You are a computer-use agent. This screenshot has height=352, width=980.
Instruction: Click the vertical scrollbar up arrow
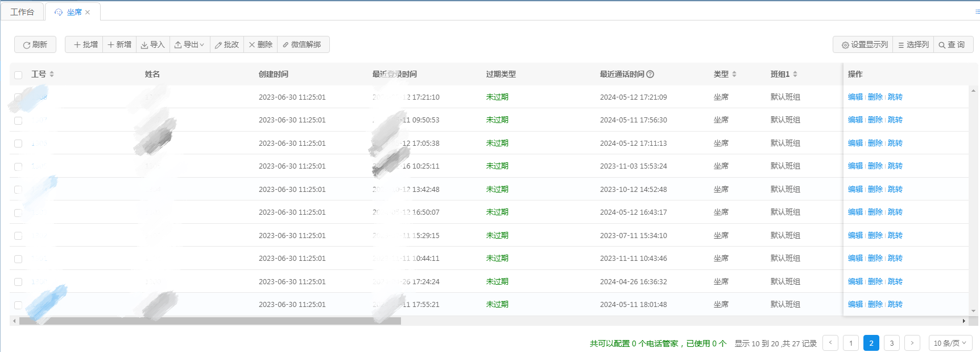(x=973, y=91)
